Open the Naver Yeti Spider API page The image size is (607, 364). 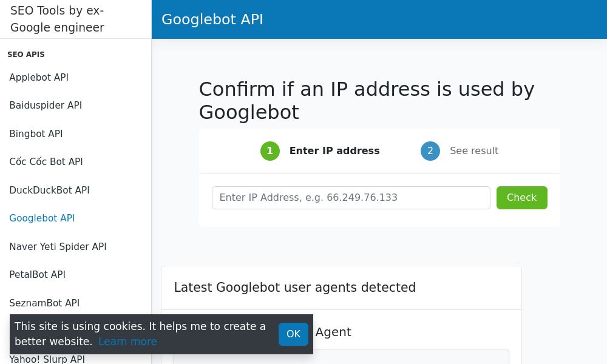click(58, 246)
